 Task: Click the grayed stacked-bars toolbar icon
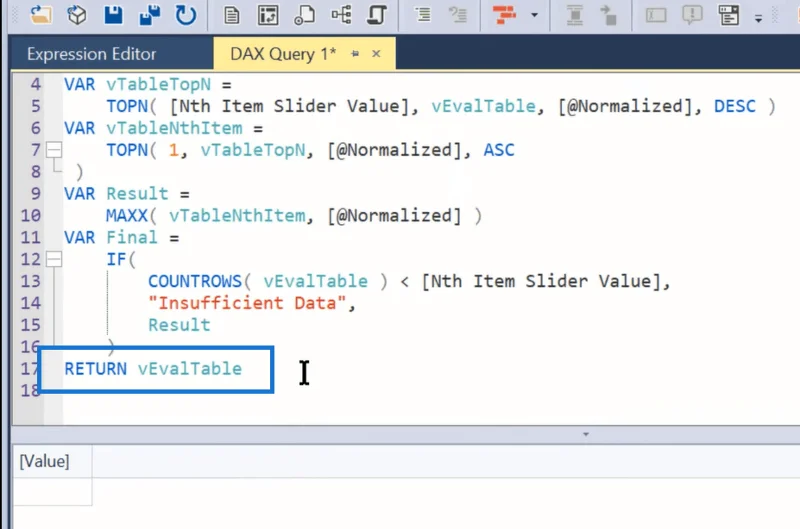[x=574, y=15]
